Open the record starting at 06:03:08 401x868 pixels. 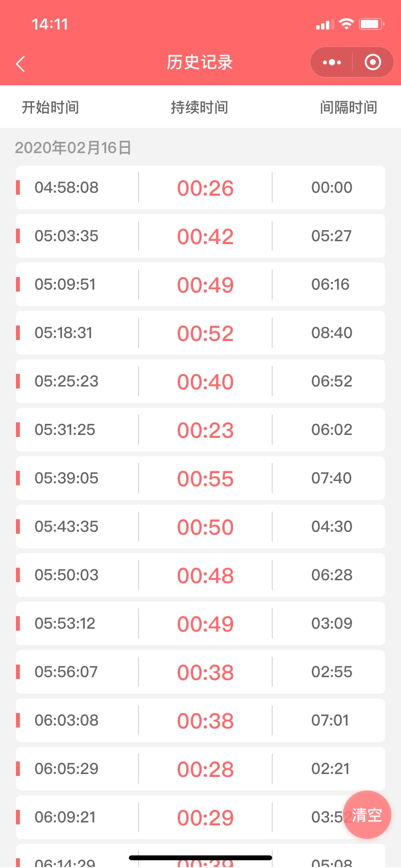pyautogui.click(x=200, y=720)
